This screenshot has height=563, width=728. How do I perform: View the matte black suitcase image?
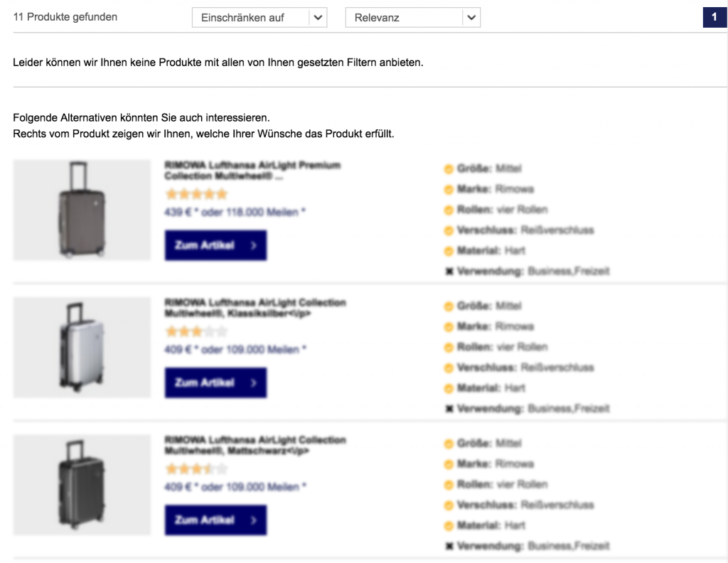82,485
